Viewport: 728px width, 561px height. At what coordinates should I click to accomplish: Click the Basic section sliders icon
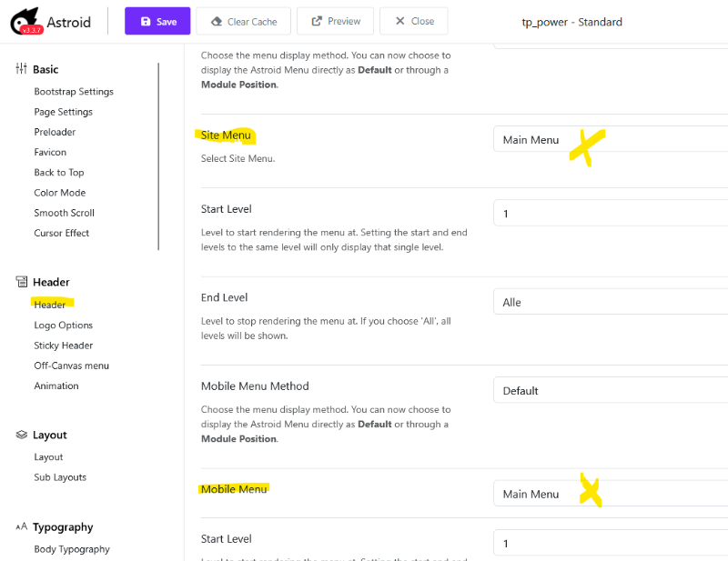pos(22,69)
